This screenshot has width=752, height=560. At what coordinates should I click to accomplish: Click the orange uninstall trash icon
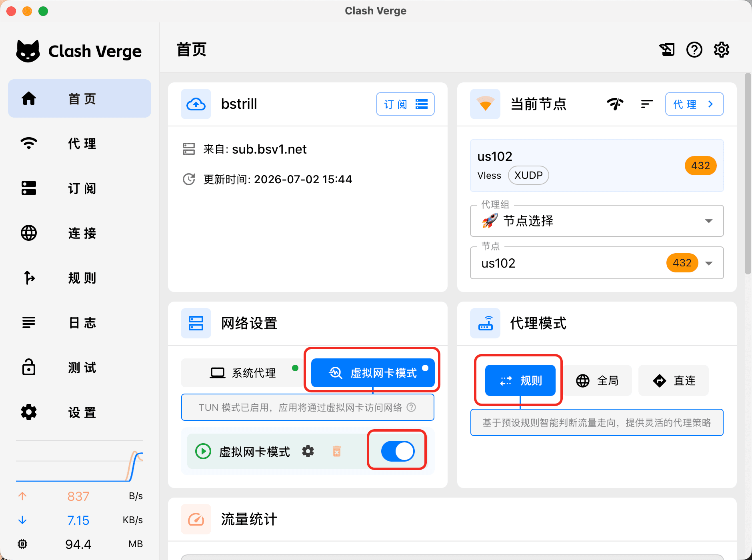click(337, 452)
